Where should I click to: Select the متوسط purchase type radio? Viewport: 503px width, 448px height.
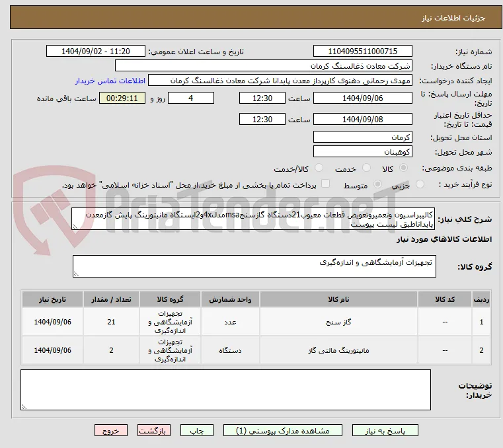[x=378, y=184]
